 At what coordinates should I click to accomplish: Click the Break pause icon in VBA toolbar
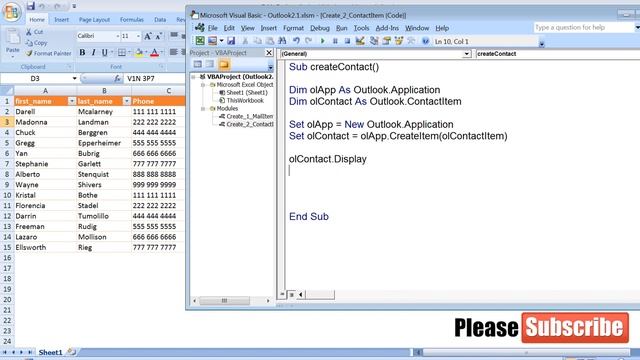tap(335, 41)
